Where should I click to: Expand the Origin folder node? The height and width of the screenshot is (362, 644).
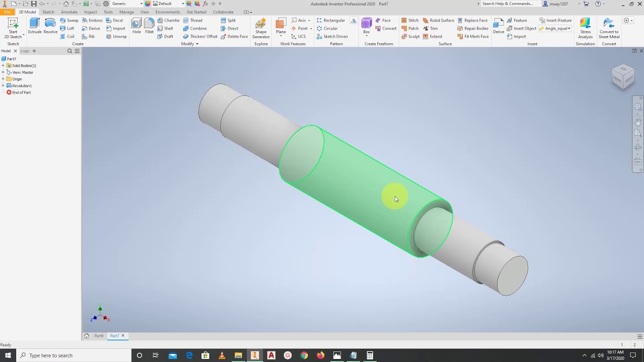coord(3,79)
